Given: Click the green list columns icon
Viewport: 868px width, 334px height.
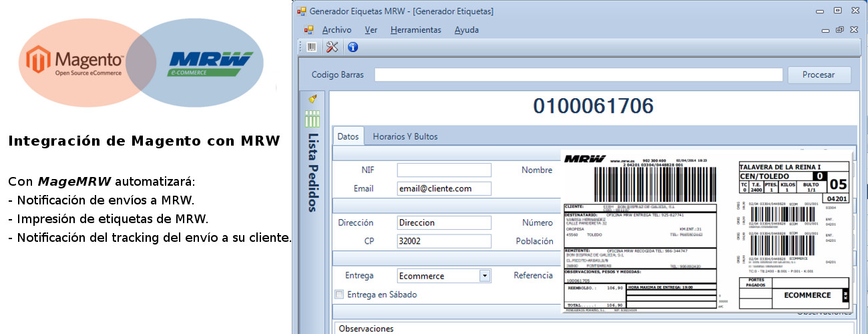Looking at the screenshot, I should click(x=312, y=119).
